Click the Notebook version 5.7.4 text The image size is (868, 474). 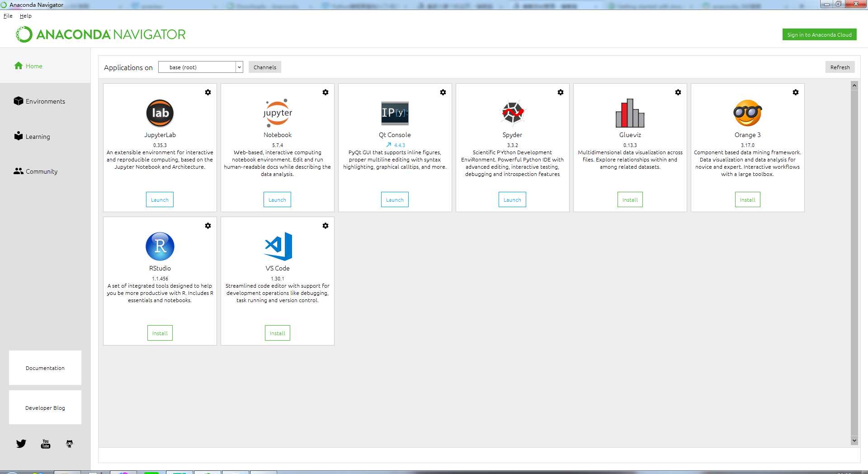tap(278, 145)
